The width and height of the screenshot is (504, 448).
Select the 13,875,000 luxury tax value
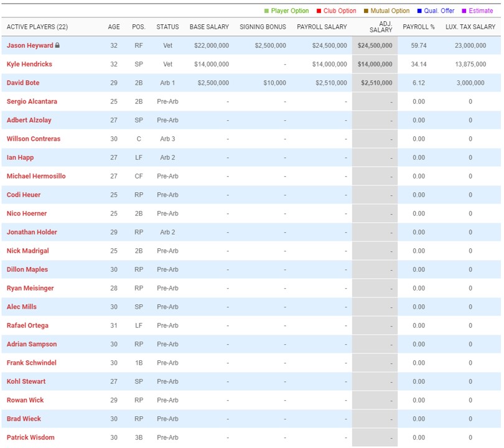pyautogui.click(x=470, y=64)
